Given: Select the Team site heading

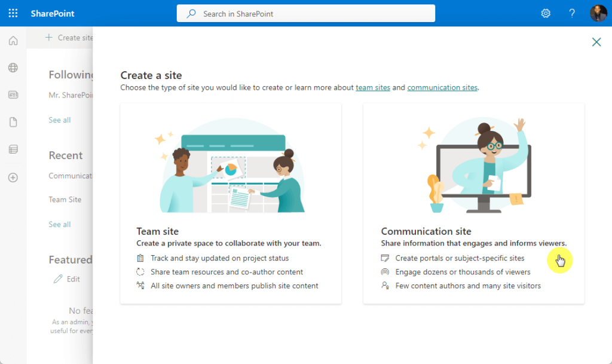Looking at the screenshot, I should (x=157, y=231).
